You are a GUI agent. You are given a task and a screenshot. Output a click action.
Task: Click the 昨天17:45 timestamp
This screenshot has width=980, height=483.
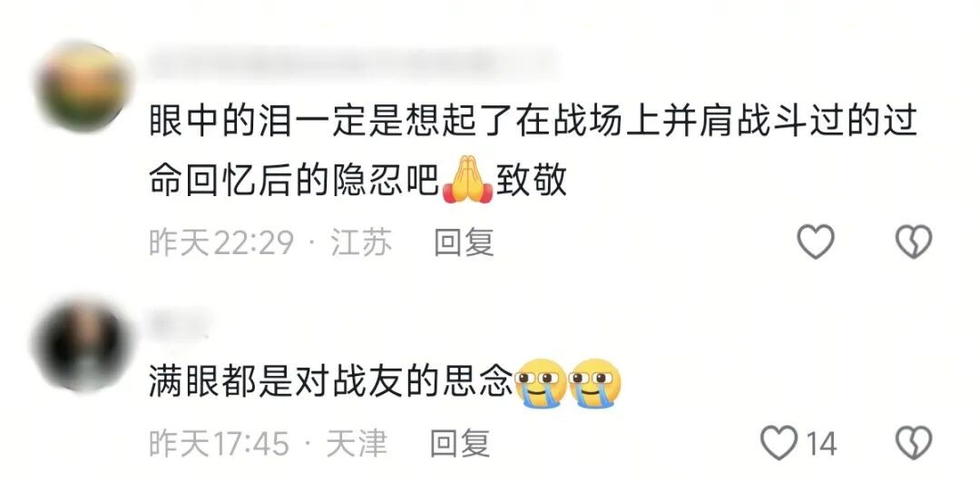pyautogui.click(x=219, y=444)
